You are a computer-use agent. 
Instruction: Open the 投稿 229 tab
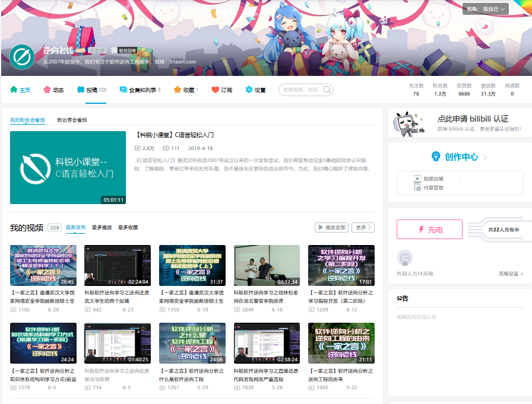[x=91, y=90]
